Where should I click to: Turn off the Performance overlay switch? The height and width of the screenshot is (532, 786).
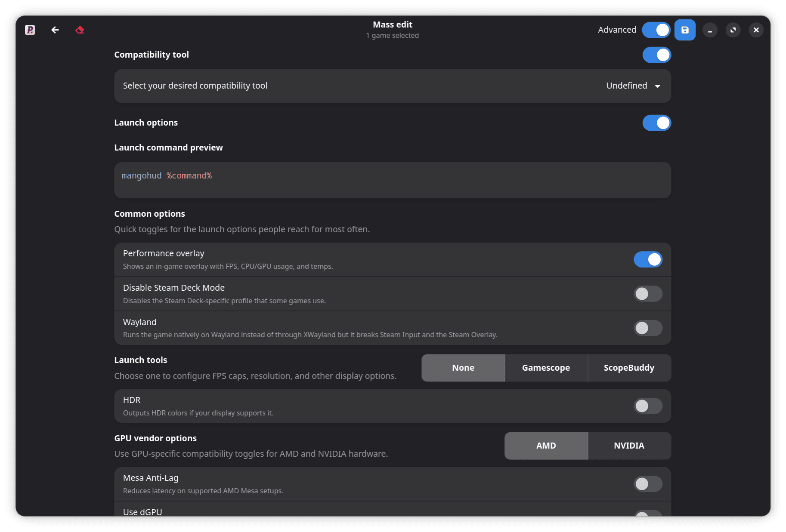(x=648, y=259)
